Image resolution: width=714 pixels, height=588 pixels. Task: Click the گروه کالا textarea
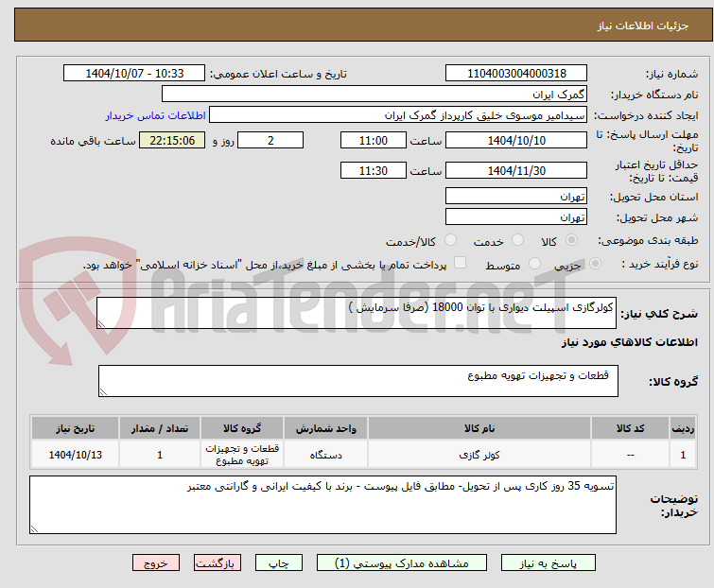357,381
